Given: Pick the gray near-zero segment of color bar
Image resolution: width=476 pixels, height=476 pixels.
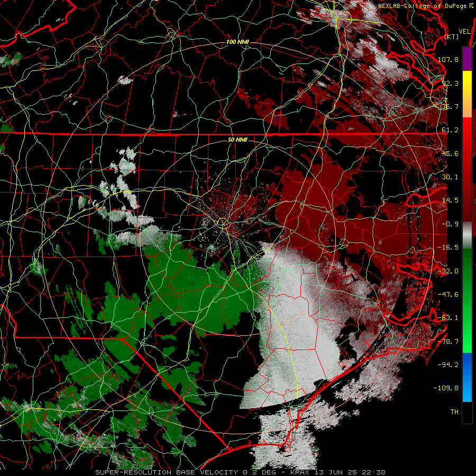Looking at the screenshot, I should coord(468,235).
